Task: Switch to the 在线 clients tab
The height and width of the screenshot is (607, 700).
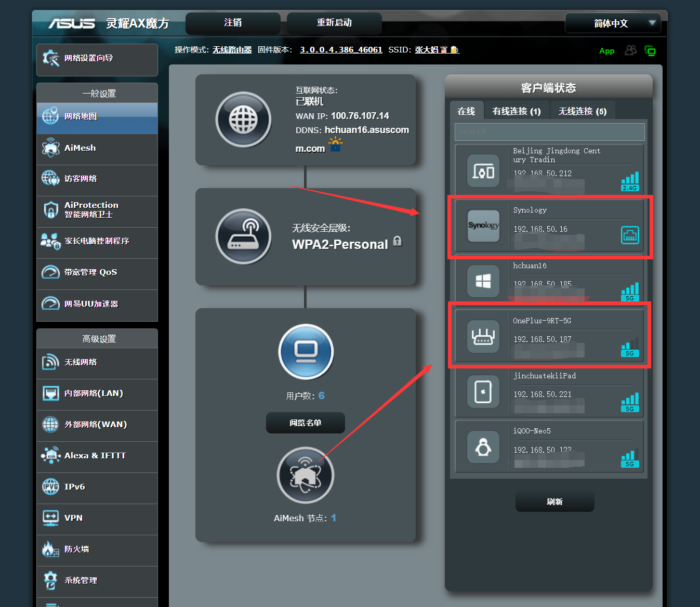Action: (466, 111)
